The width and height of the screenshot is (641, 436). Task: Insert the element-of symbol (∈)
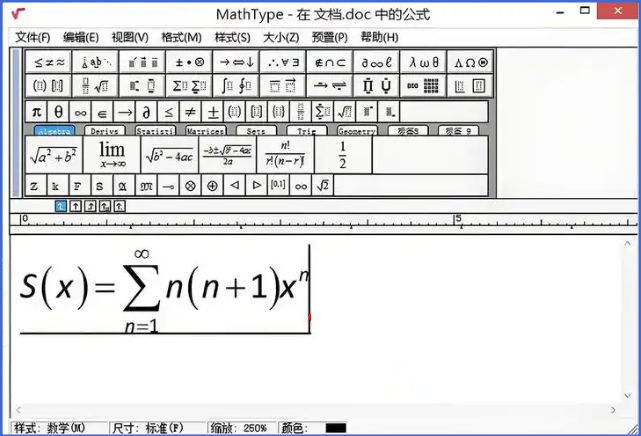click(x=103, y=112)
